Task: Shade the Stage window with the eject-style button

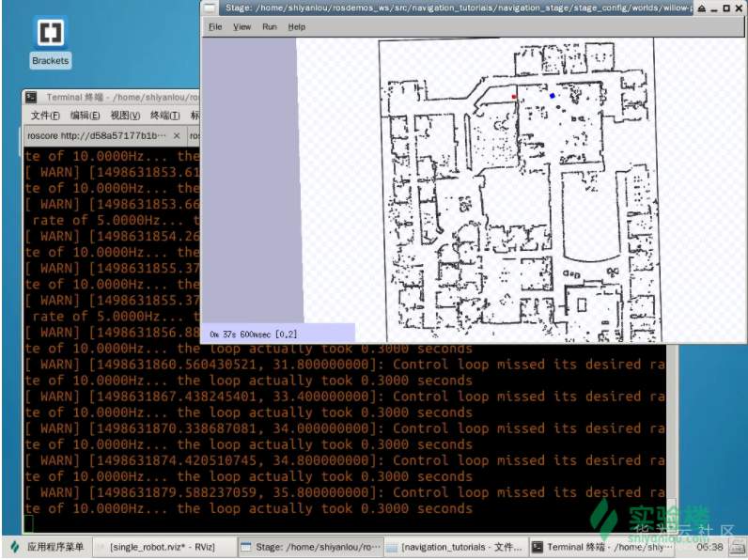Action: (x=702, y=8)
